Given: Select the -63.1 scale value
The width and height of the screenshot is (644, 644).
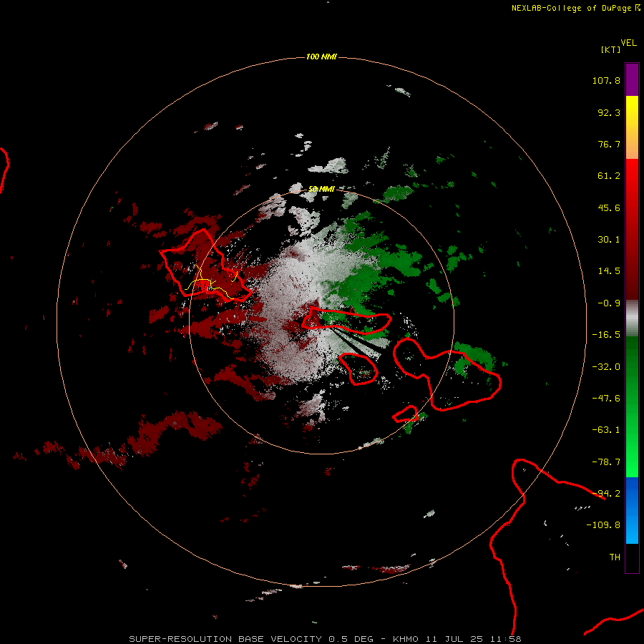Looking at the screenshot, I should point(606,430).
